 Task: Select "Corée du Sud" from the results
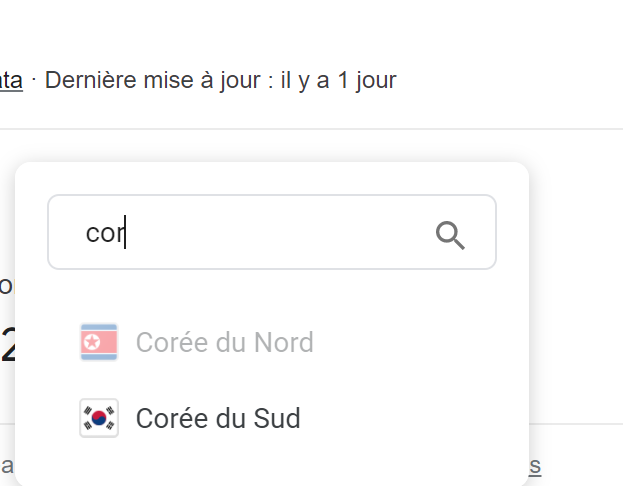218,418
